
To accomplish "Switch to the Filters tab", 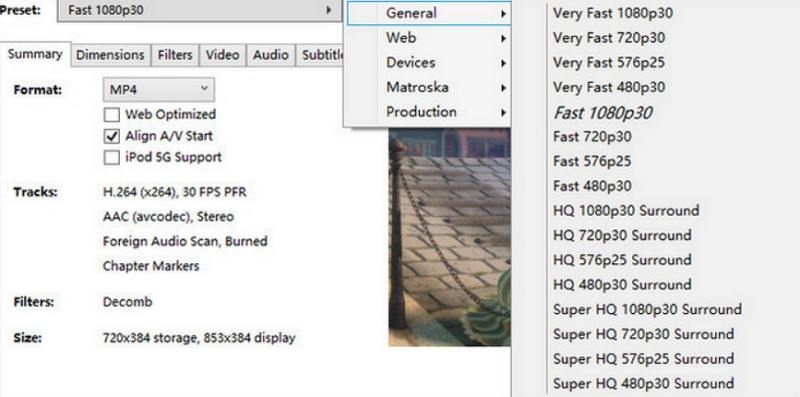I will click(x=175, y=55).
